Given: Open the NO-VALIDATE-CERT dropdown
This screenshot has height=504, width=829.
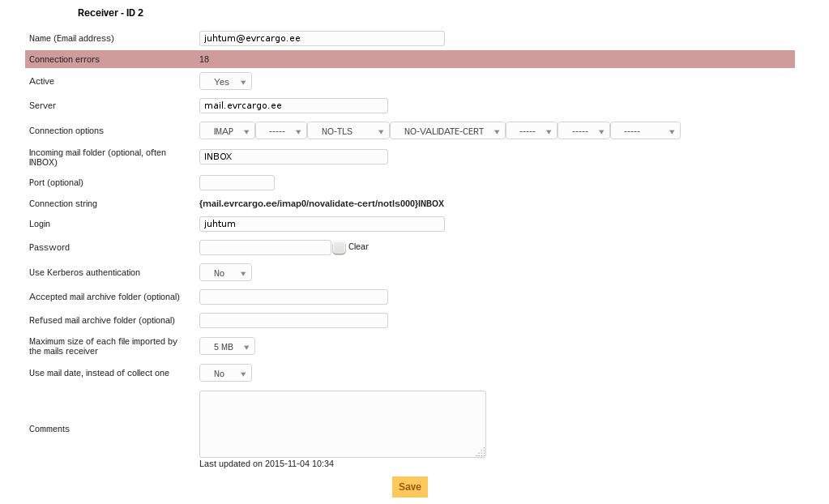Looking at the screenshot, I should tap(447, 131).
